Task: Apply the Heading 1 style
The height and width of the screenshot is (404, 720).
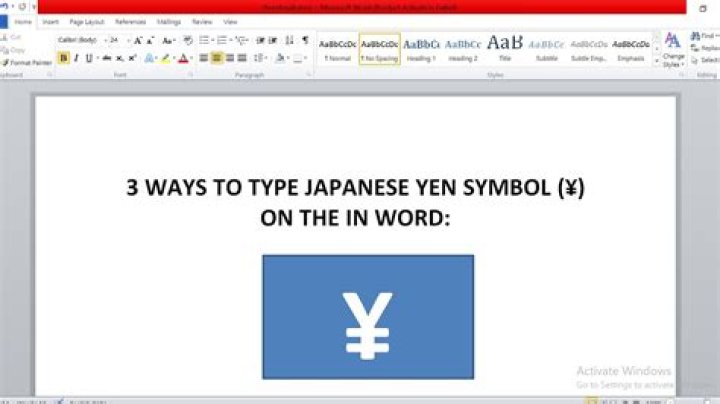Action: point(421,49)
